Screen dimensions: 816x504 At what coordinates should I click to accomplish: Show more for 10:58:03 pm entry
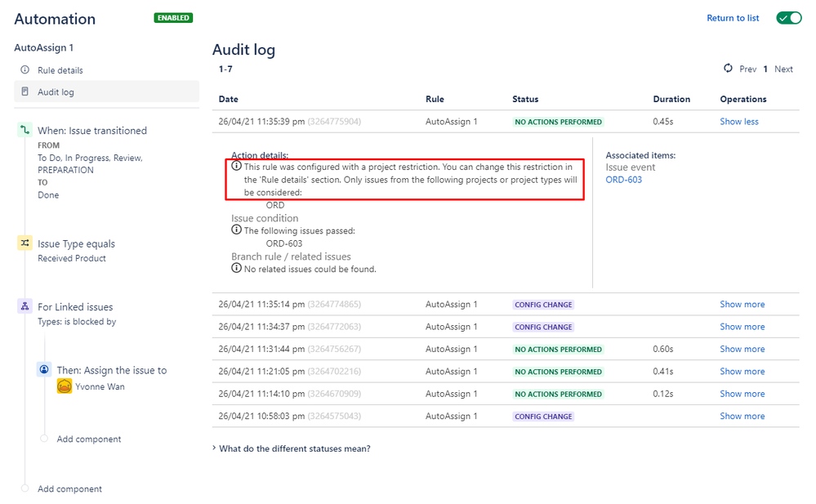pyautogui.click(x=742, y=416)
